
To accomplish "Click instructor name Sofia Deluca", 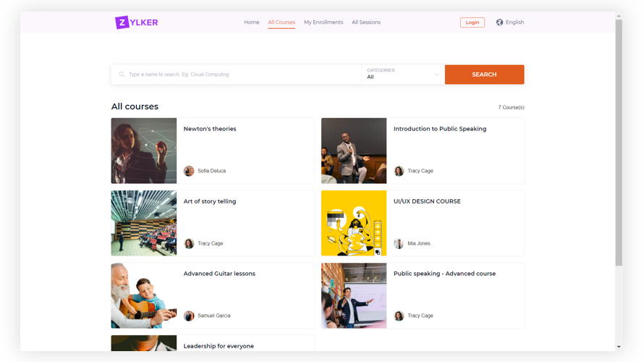I will pyautogui.click(x=211, y=171).
